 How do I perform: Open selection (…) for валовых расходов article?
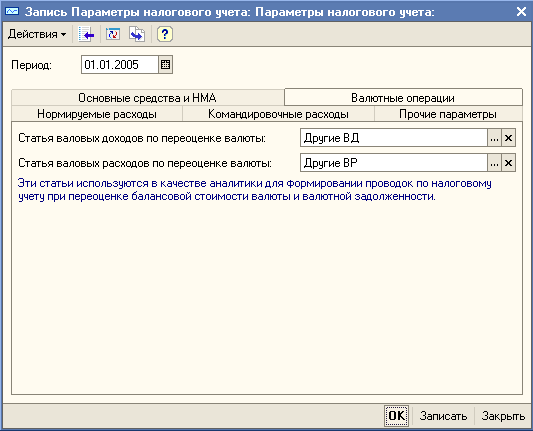click(x=494, y=163)
